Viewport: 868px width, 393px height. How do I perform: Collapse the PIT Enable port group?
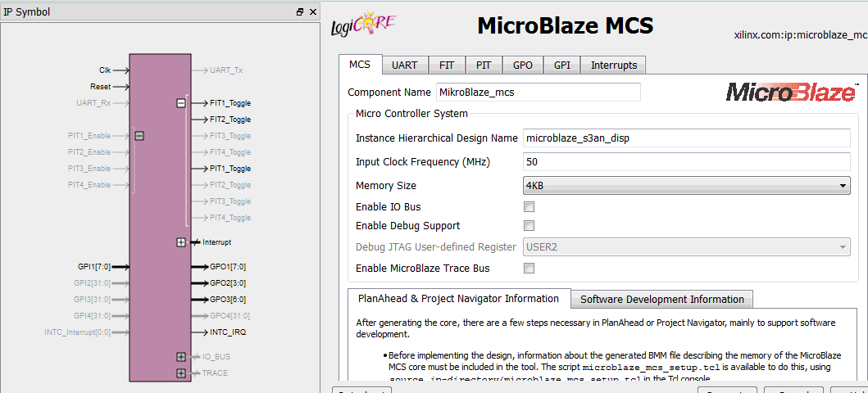point(139,135)
